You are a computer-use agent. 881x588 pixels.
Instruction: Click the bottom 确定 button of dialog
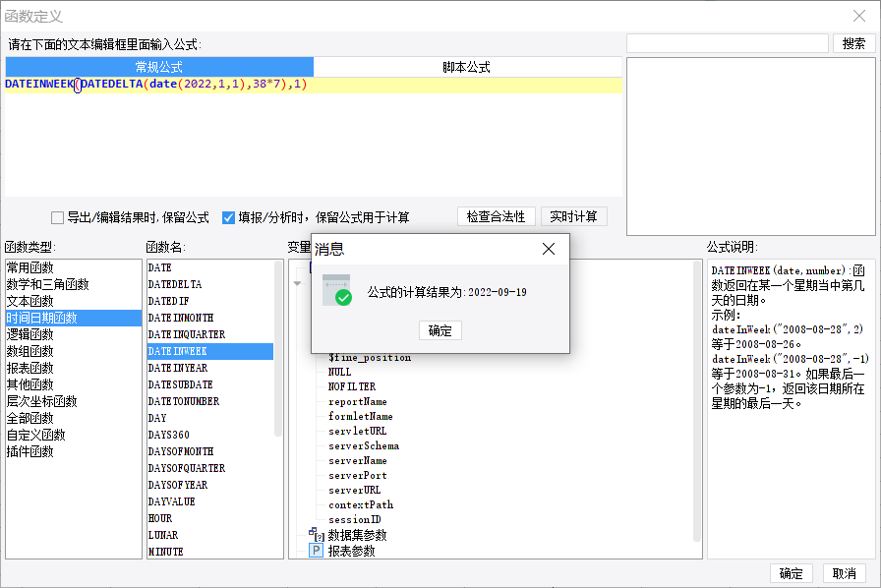(792, 573)
